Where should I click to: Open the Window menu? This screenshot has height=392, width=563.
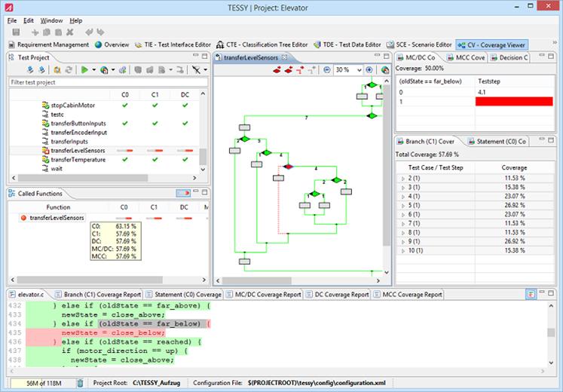[x=51, y=20]
